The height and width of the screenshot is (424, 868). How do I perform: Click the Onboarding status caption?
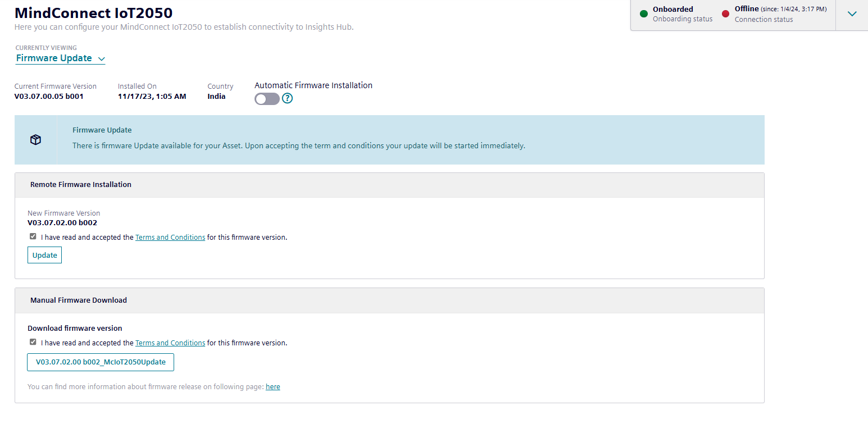coord(682,19)
